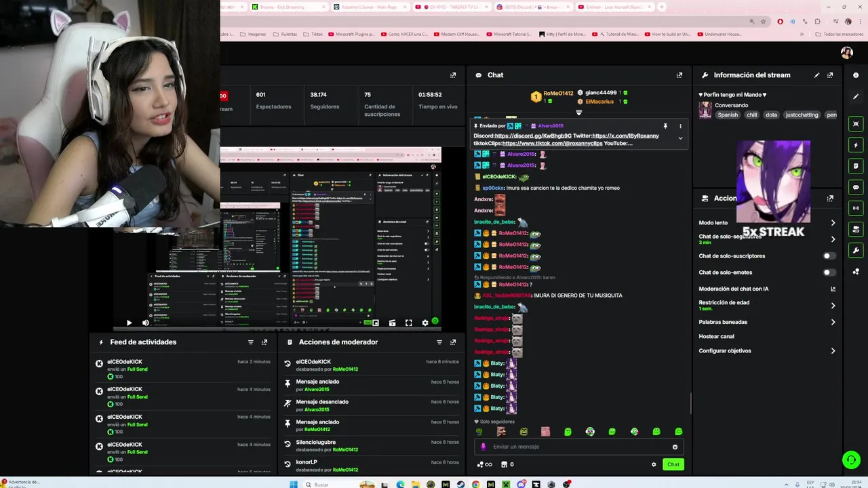Send message with green Chat button

673,464
